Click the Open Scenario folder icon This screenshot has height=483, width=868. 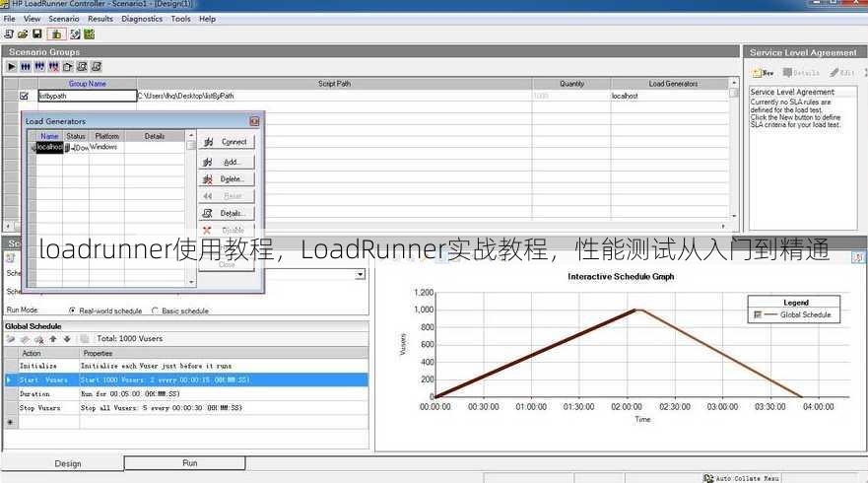pos(23,34)
